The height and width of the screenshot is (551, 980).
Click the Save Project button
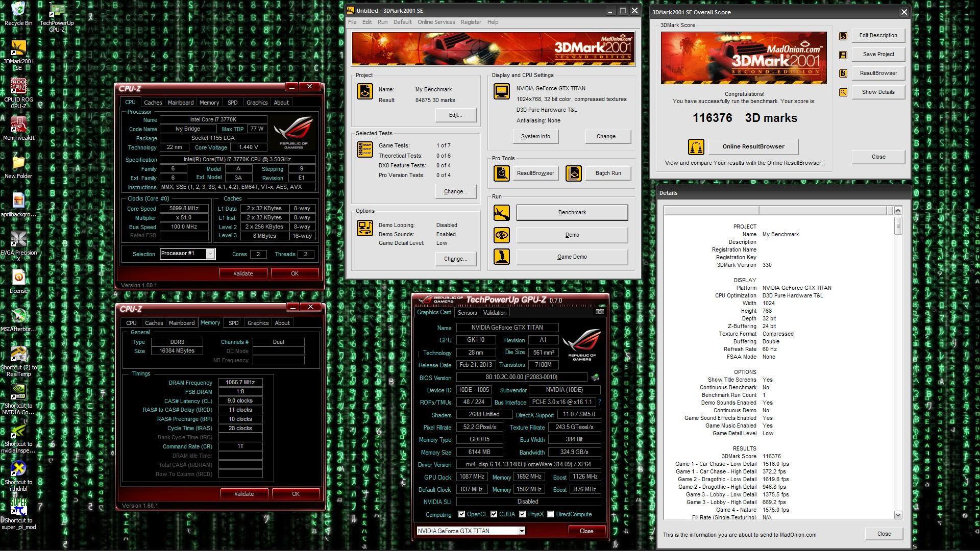pyautogui.click(x=878, y=54)
